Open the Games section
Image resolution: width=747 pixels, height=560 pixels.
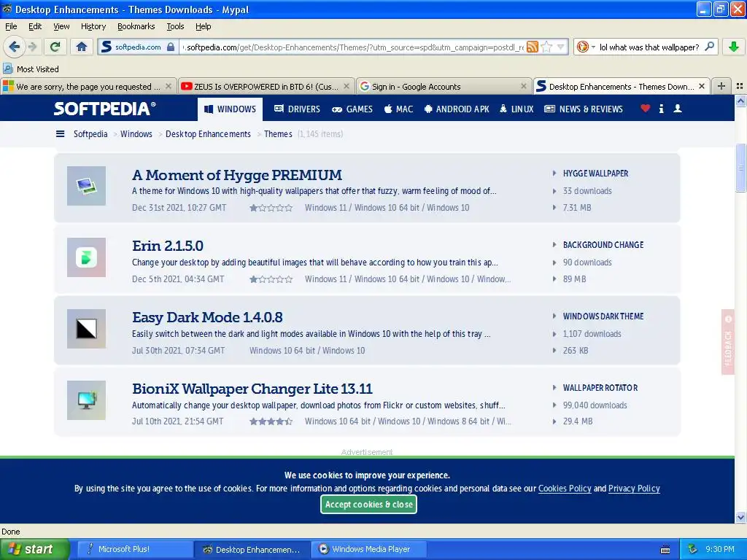click(352, 109)
